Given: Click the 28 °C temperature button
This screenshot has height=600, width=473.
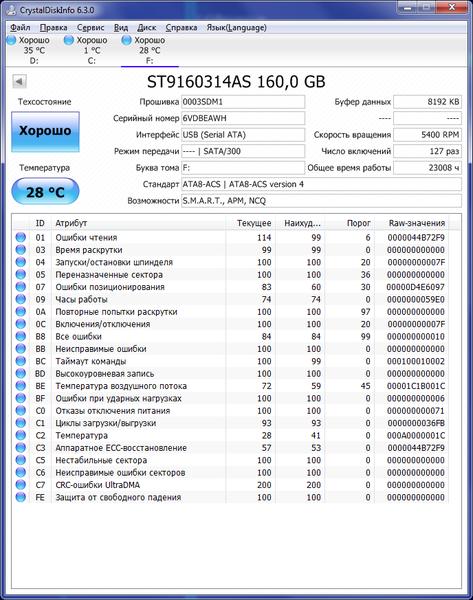Looking at the screenshot, I should coord(46,191).
